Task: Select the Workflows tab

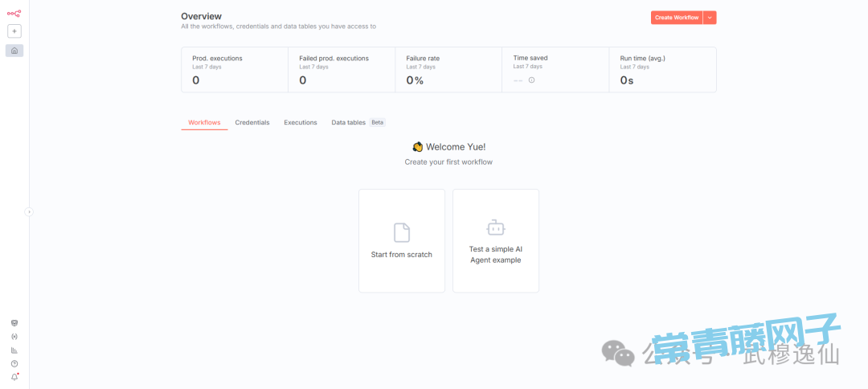Action: click(x=204, y=122)
